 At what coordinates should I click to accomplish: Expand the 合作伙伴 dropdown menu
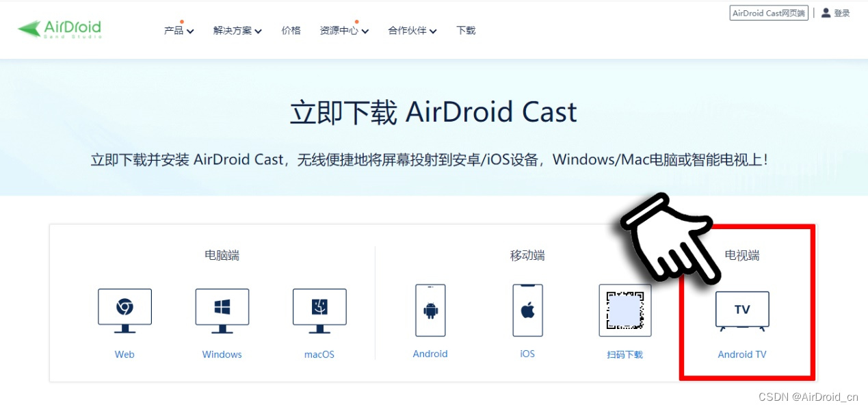click(x=412, y=30)
